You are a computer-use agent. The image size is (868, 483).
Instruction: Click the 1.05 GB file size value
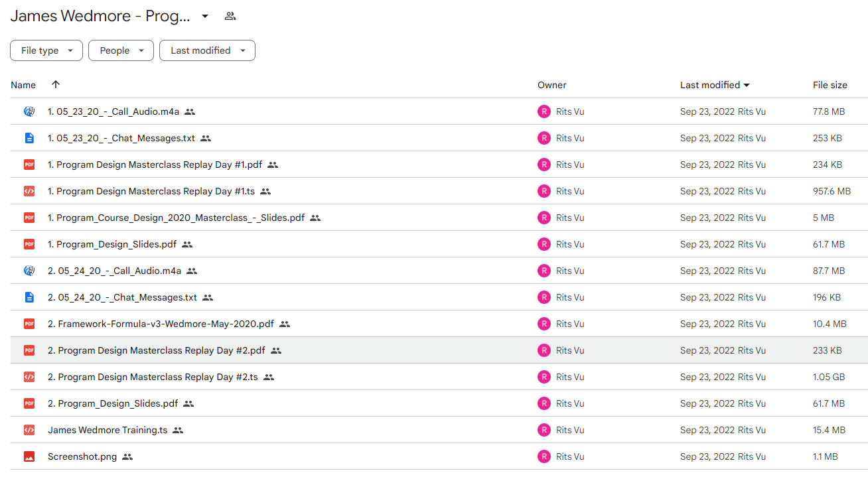(829, 377)
